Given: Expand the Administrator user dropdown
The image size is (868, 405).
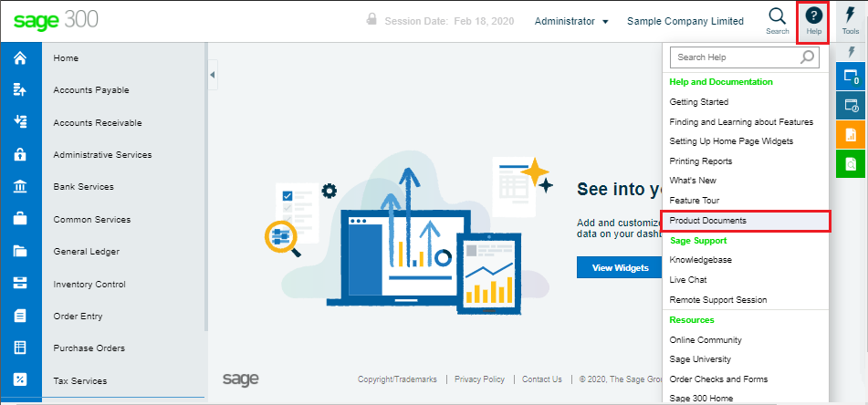Looking at the screenshot, I should click(x=571, y=21).
